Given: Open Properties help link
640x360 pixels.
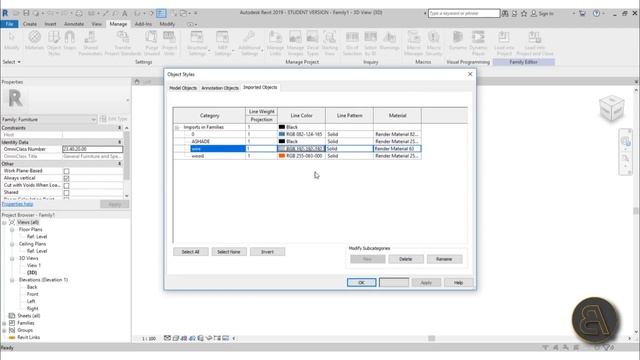Looking at the screenshot, I should 17,204.
